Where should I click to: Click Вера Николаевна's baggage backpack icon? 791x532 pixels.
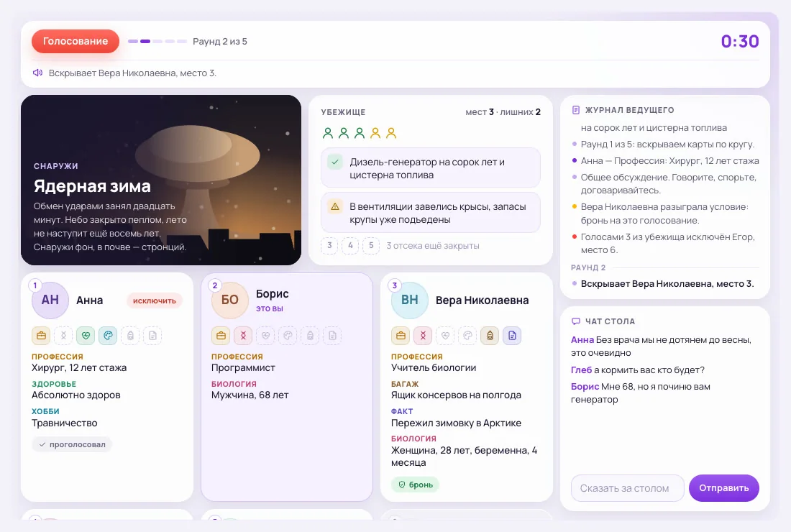pyautogui.click(x=489, y=335)
